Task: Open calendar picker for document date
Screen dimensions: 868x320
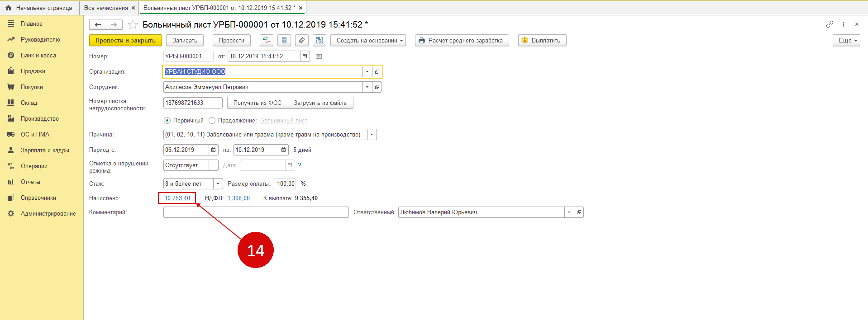Action: [x=305, y=56]
